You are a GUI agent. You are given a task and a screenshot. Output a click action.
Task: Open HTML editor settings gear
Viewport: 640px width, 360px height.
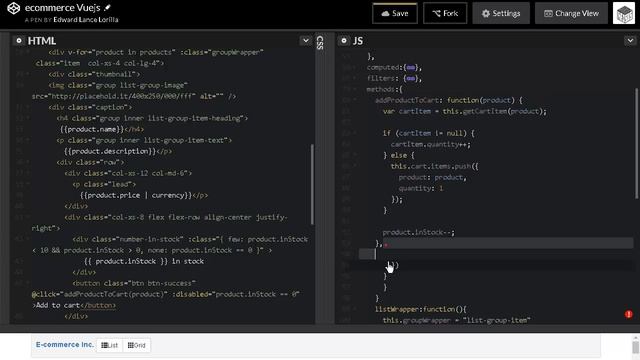[19, 41]
